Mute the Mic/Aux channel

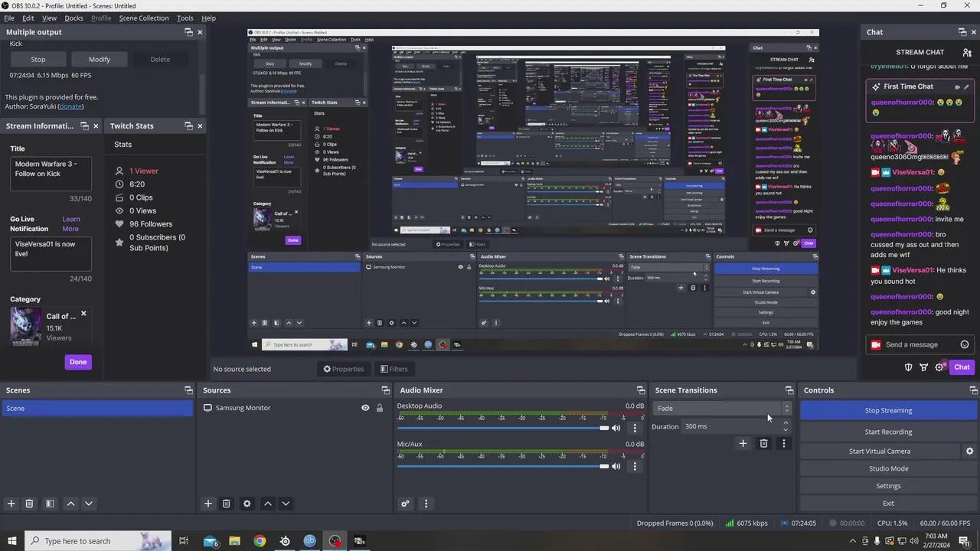616,466
